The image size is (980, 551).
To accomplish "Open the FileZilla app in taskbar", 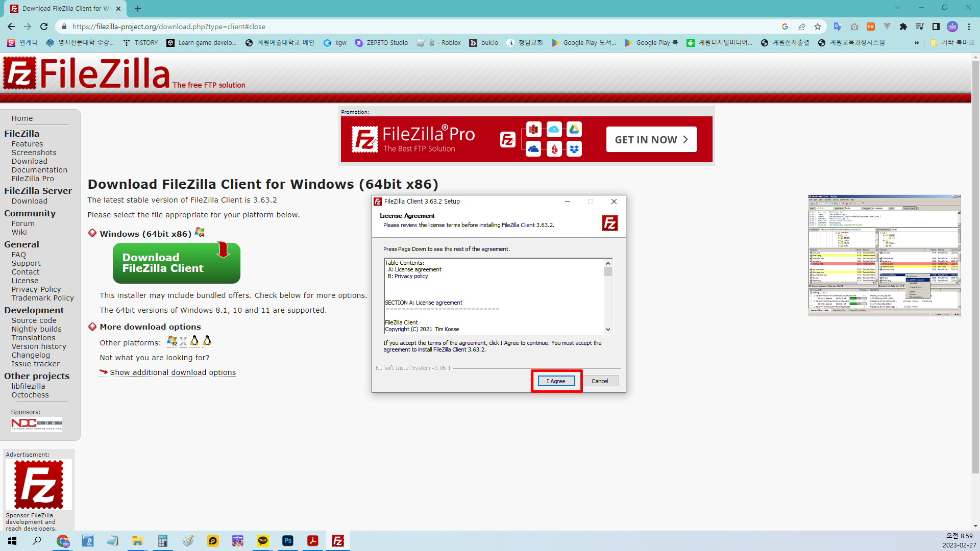I will coord(338,541).
